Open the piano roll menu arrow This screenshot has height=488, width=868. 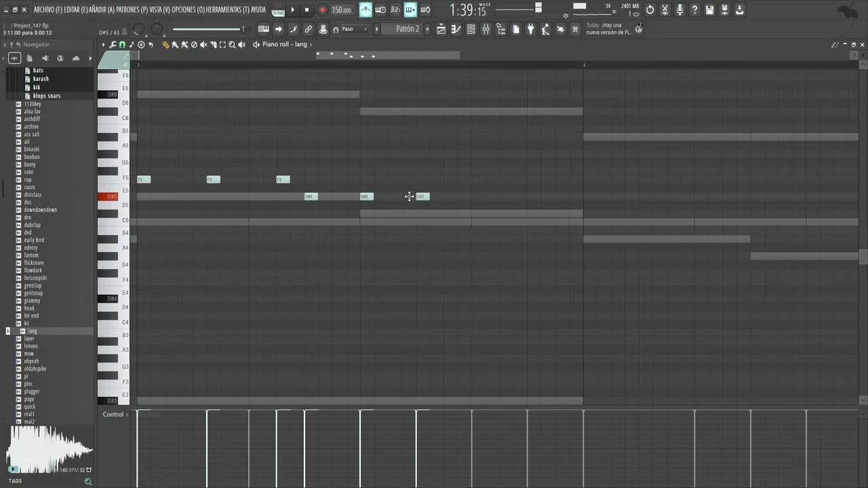[103, 45]
